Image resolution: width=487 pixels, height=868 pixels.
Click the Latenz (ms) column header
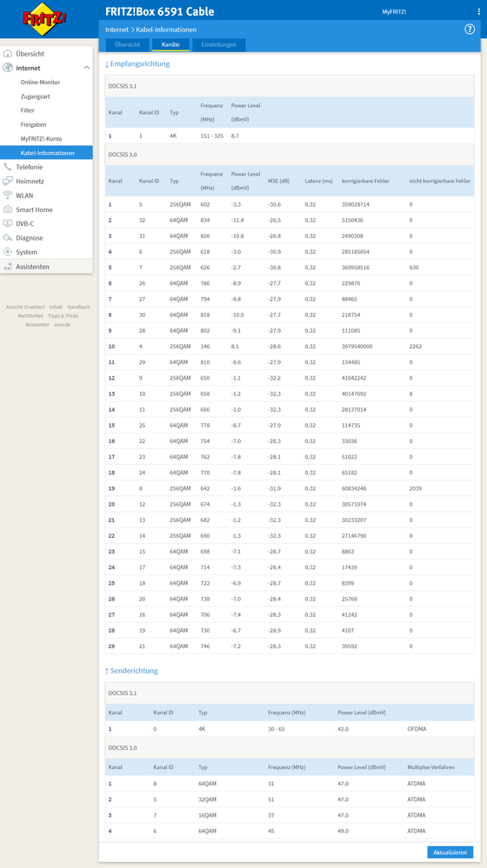tap(318, 181)
